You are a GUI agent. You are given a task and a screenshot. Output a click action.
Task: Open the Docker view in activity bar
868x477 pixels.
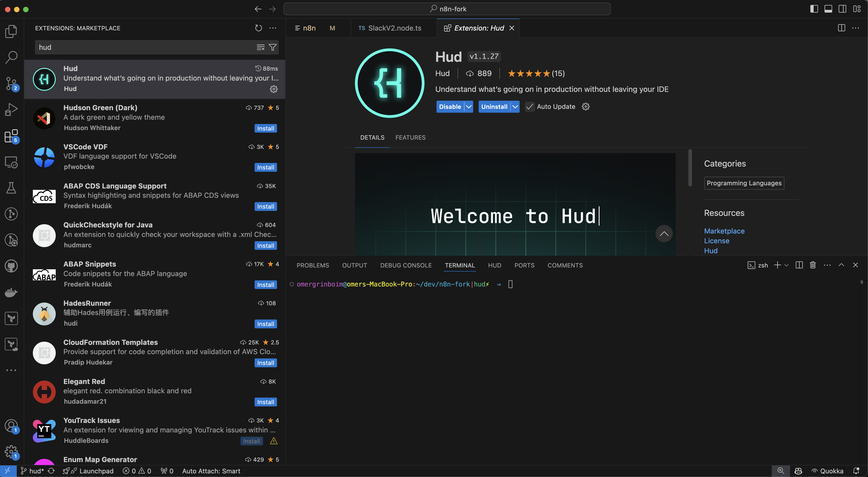click(11, 292)
